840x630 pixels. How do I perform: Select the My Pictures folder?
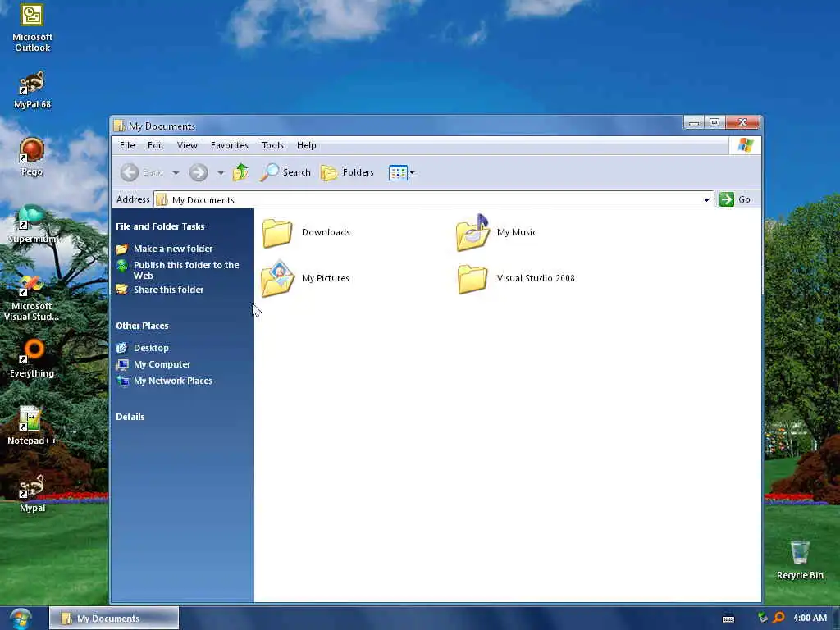(x=305, y=278)
